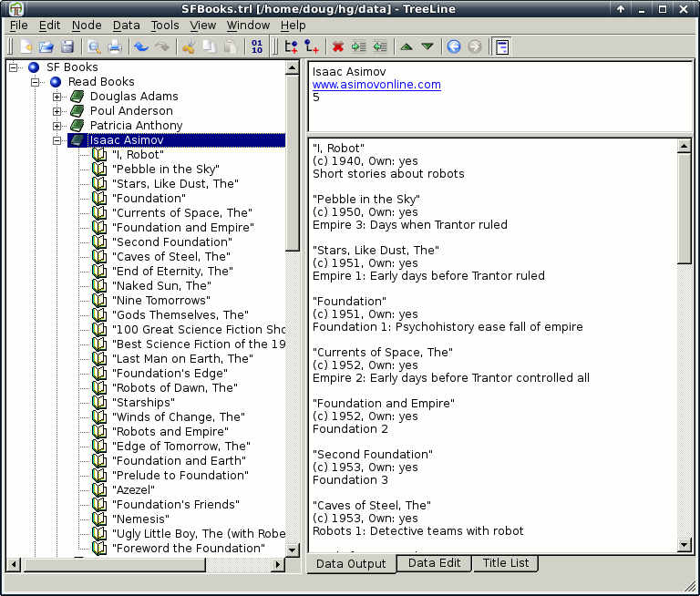700x596 pixels.
Task: Click the Print toolbar icon
Action: tap(115, 46)
